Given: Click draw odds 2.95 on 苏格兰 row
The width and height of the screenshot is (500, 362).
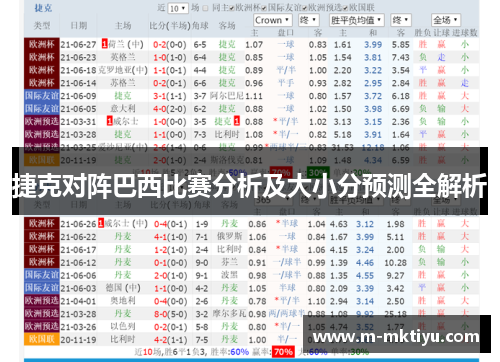Looking at the screenshot, I should coord(373,83).
